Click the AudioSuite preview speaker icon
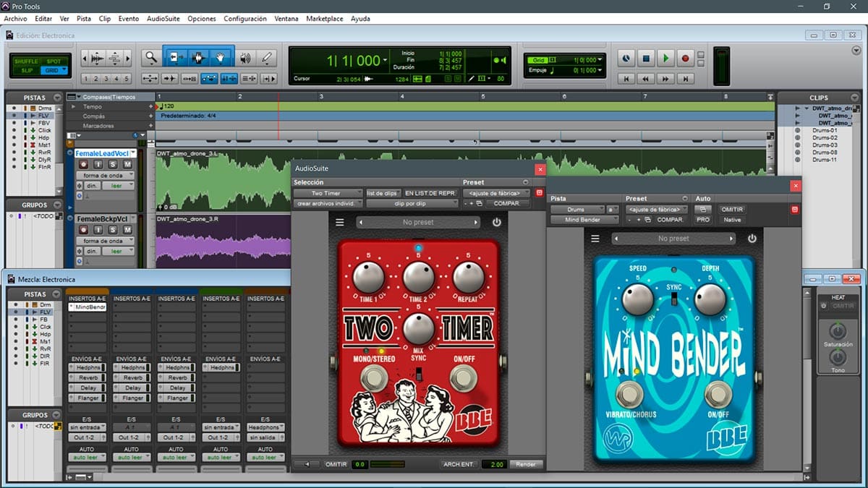Image resolution: width=868 pixels, height=488 pixels. [307, 464]
